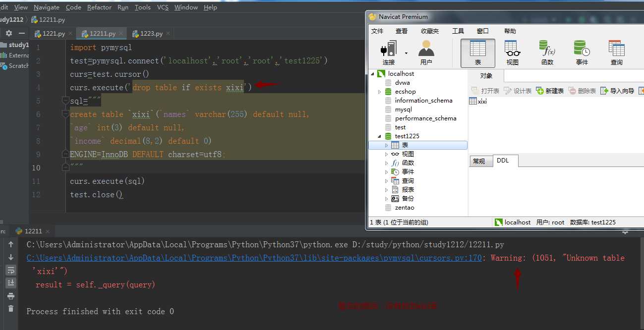The image size is (644, 330).
Task: Open the 视图 view toolbar icon with glasses
Action: point(512,53)
